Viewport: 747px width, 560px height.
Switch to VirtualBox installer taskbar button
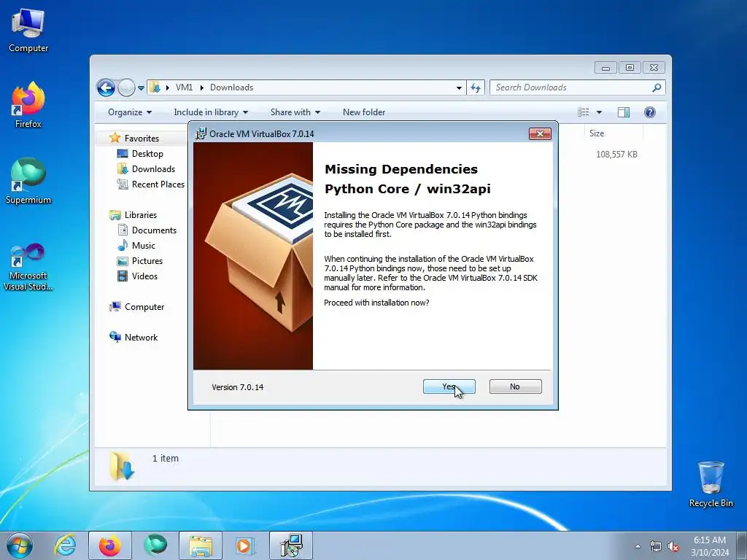(x=291, y=545)
